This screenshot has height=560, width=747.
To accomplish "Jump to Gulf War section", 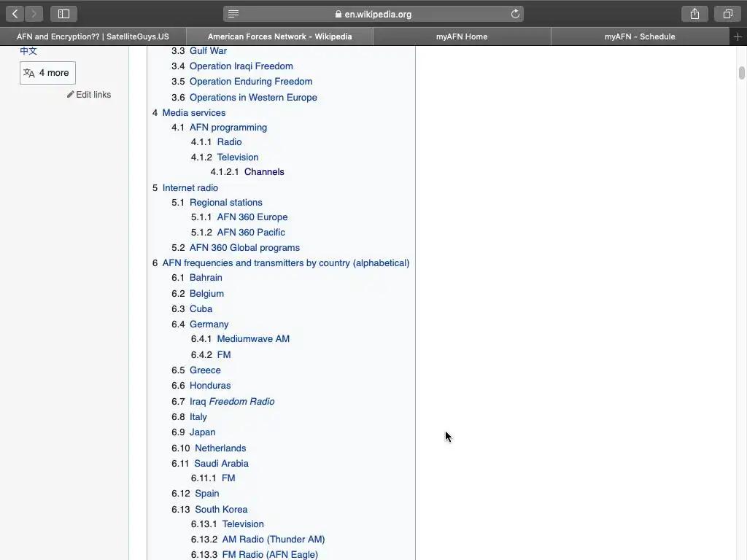I will 208,50.
